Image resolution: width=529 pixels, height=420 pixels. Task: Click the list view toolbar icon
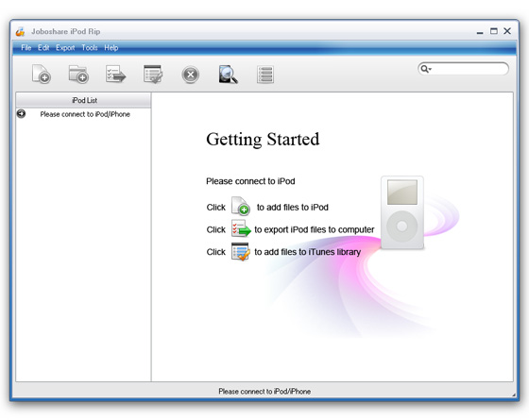click(x=265, y=75)
